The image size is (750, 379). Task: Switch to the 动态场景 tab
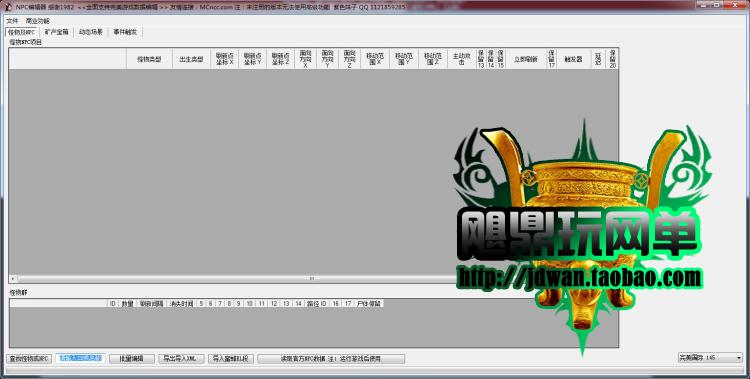pos(91,32)
